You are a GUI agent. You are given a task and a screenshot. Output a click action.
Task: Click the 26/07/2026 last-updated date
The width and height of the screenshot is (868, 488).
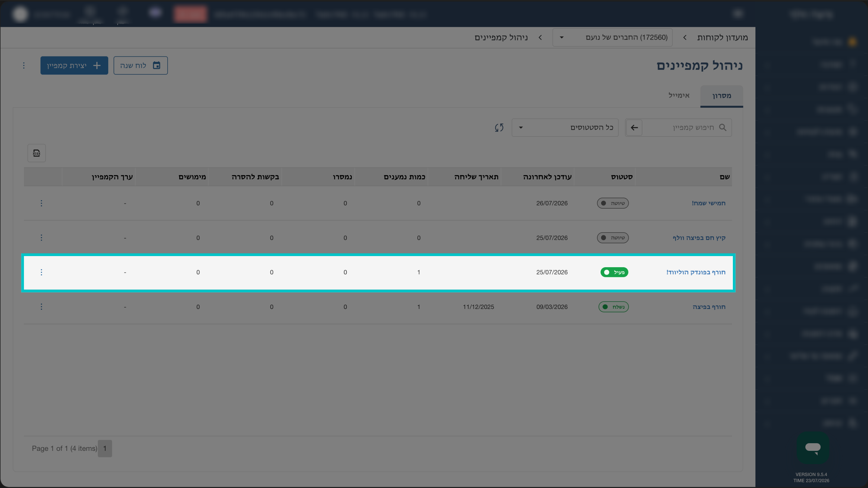(552, 203)
